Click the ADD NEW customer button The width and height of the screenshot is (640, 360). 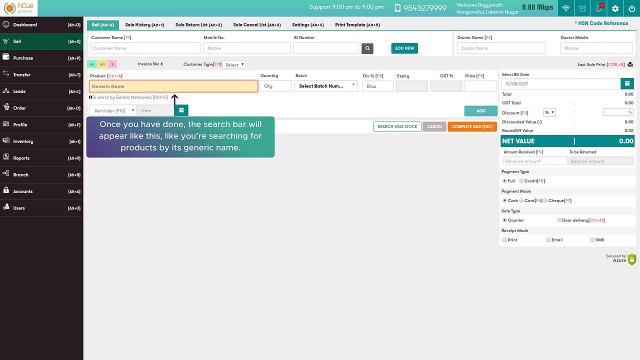(x=404, y=48)
